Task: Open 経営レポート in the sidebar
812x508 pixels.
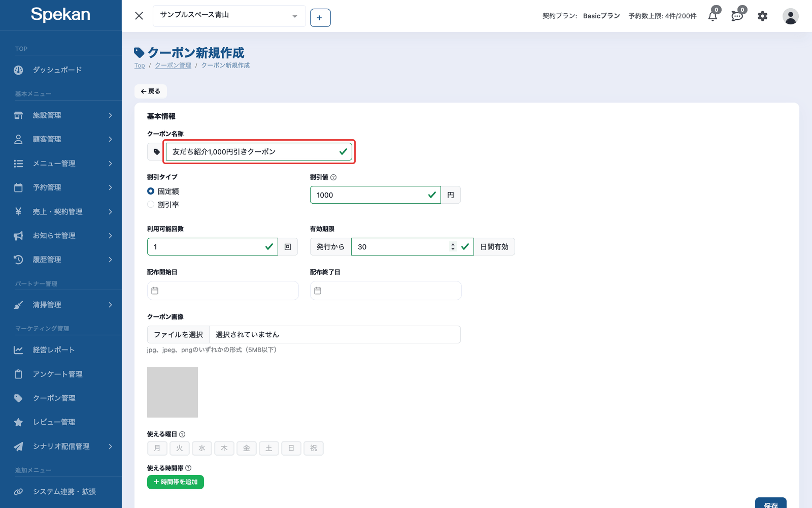Action: click(61, 350)
